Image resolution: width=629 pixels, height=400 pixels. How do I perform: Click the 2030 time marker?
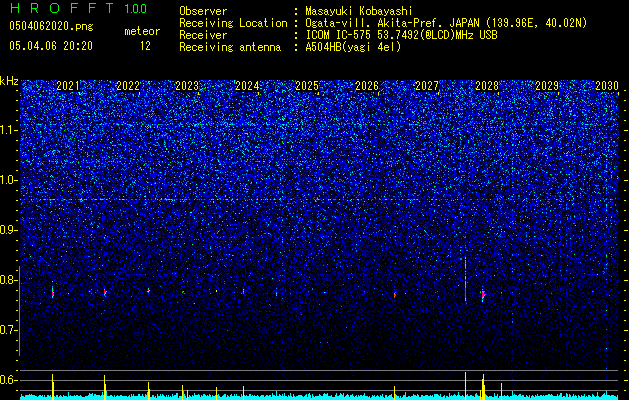pos(607,86)
